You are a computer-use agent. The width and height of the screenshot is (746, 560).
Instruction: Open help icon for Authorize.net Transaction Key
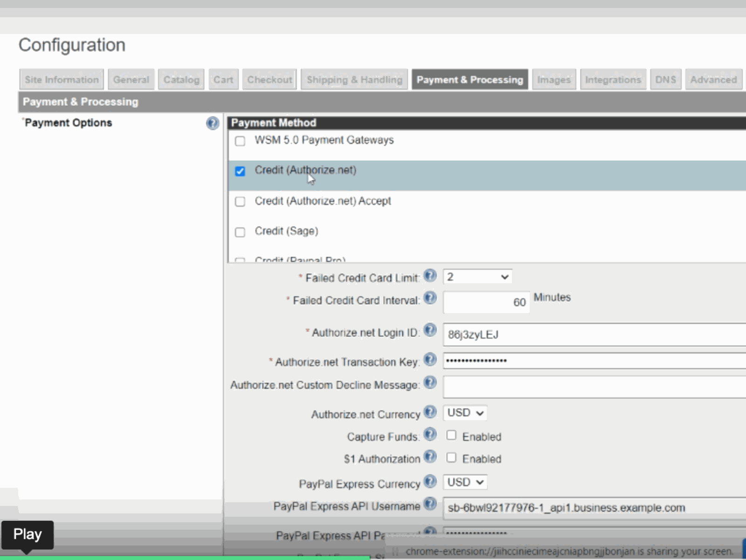[x=430, y=360]
